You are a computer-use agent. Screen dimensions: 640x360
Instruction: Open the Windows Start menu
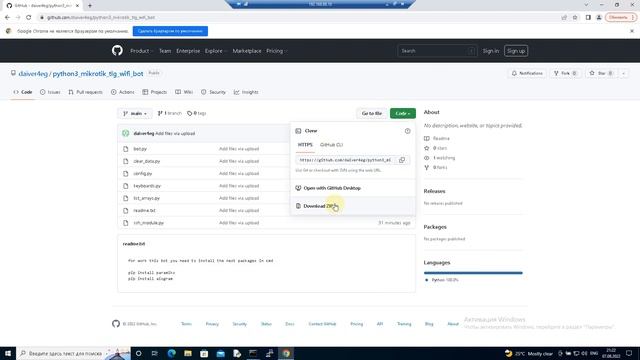(x=8, y=353)
